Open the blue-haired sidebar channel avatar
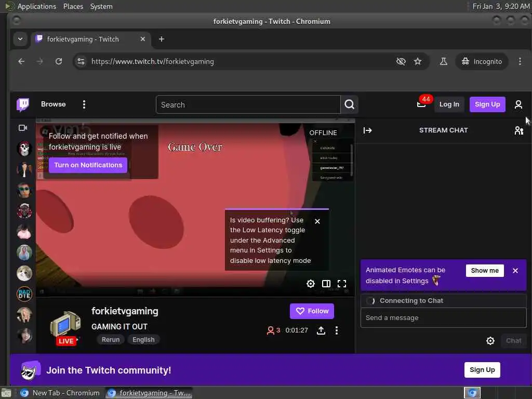 [24, 252]
